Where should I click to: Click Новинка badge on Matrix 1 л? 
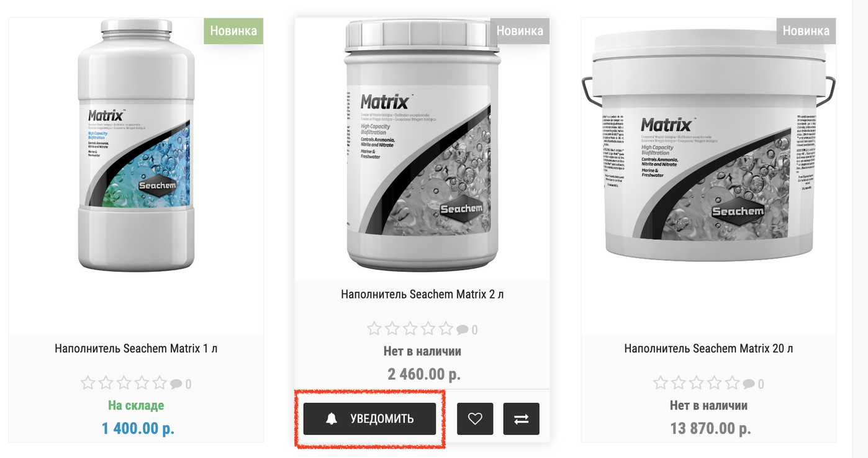click(x=233, y=31)
